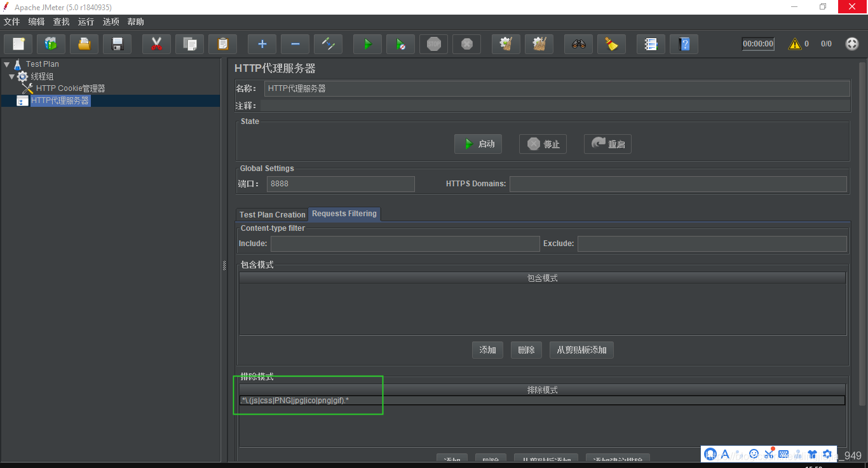This screenshot has width=868, height=468.
Task: Select HTTP Cookie管理器 tree item
Action: pyautogui.click(x=71, y=88)
